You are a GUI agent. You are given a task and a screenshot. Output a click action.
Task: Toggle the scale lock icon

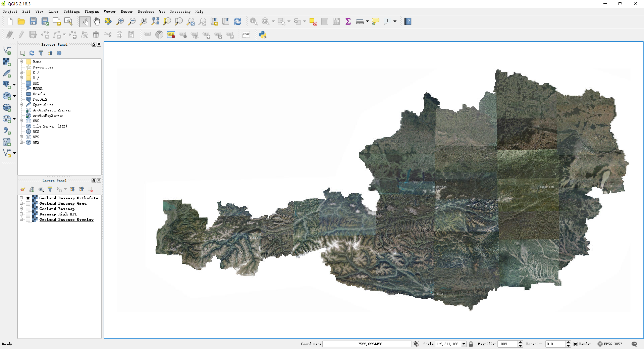click(x=471, y=344)
